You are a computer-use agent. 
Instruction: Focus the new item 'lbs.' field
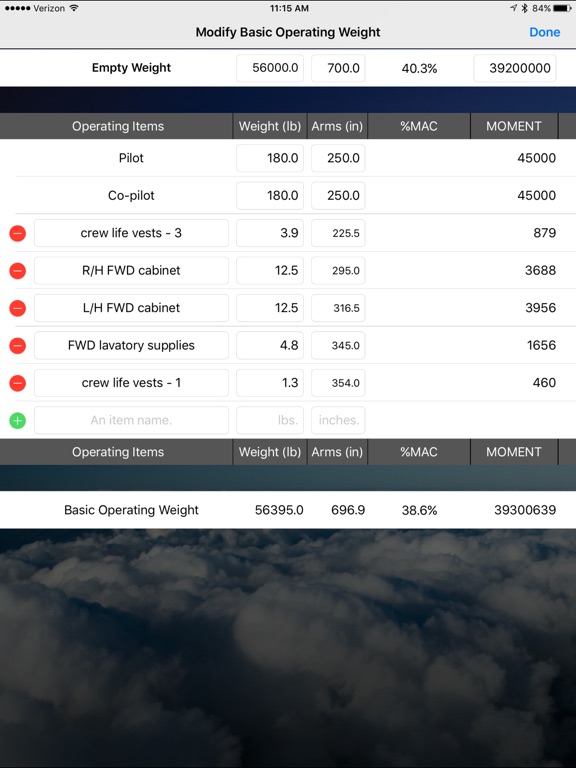pyautogui.click(x=270, y=420)
